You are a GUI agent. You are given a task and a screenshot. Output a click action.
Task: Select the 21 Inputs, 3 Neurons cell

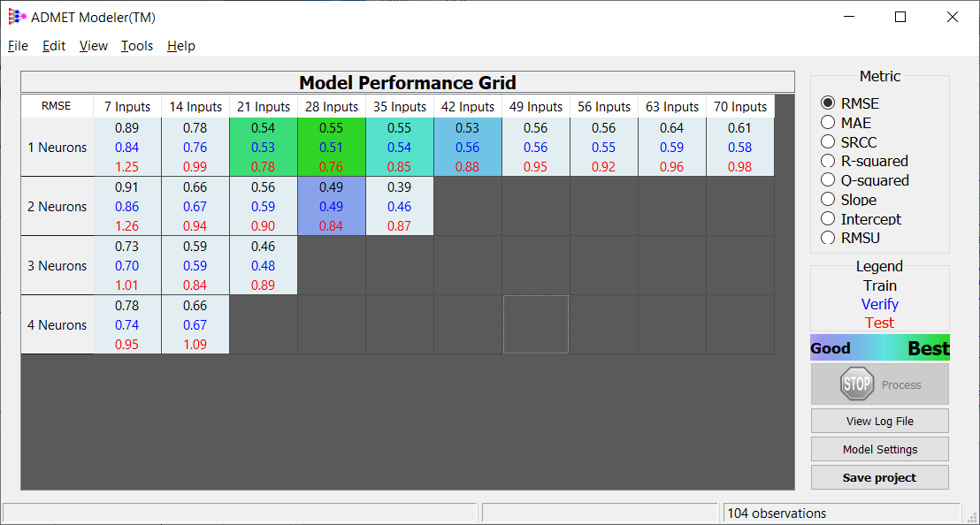coord(263,265)
